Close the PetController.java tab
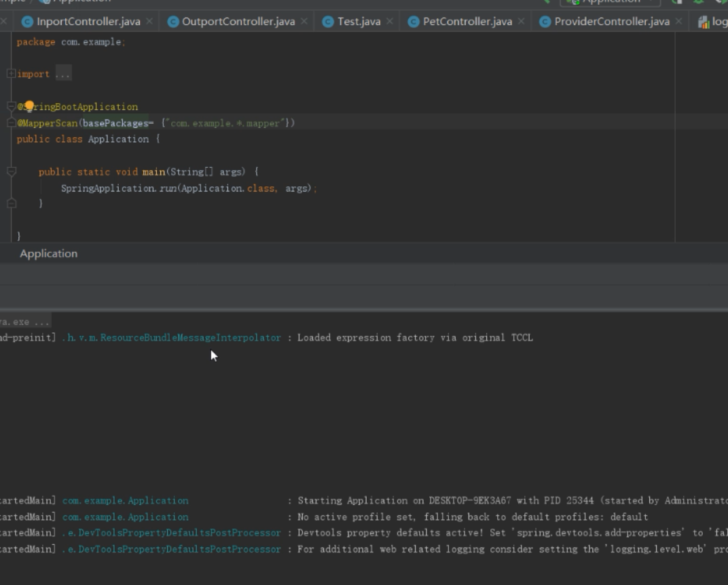This screenshot has width=728, height=585. pyautogui.click(x=521, y=21)
